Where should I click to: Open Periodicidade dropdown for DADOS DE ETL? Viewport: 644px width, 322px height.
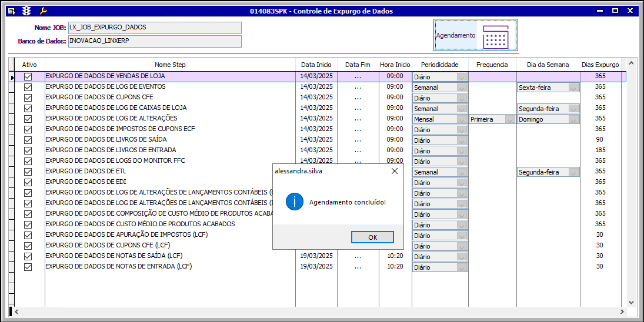[x=462, y=172]
